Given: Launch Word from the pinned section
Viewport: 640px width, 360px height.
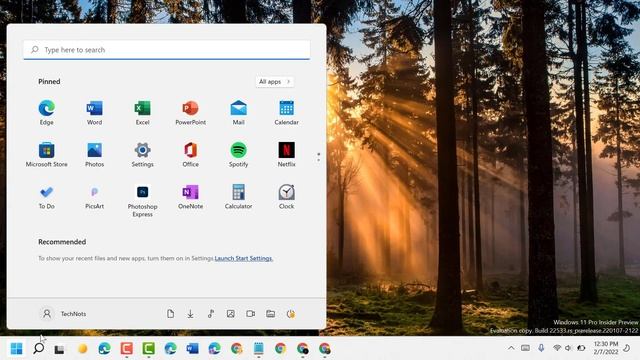Looking at the screenshot, I should (94, 112).
